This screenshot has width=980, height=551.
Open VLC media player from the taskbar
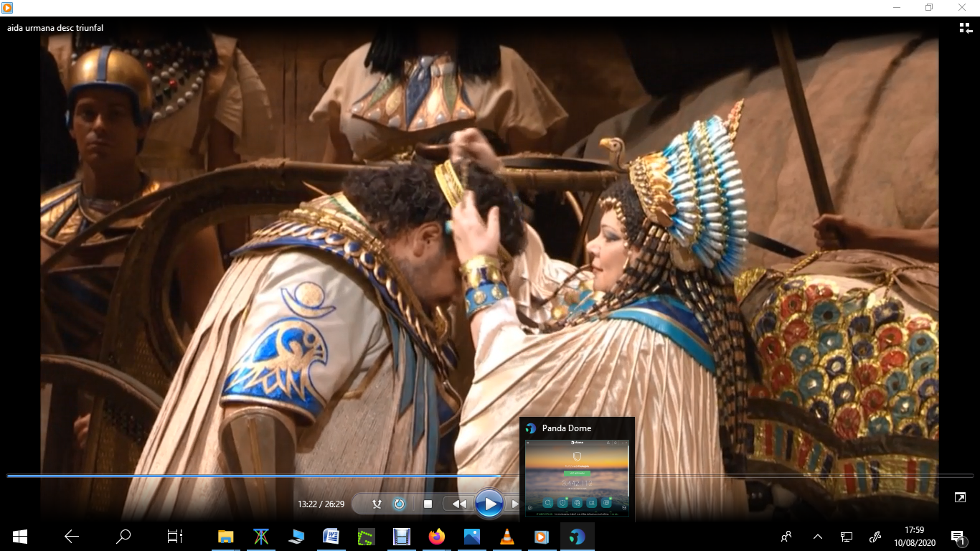(507, 536)
